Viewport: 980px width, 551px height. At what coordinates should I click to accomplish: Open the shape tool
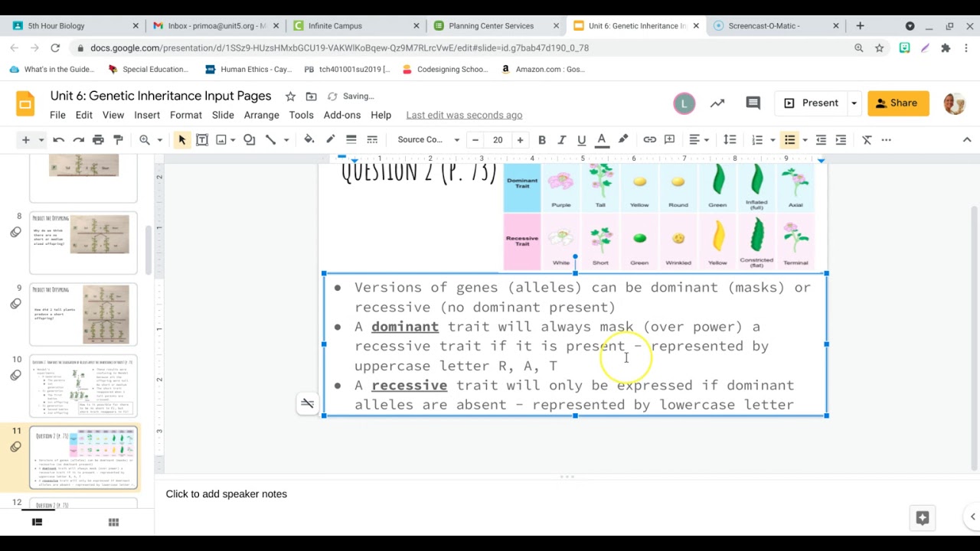tap(250, 140)
